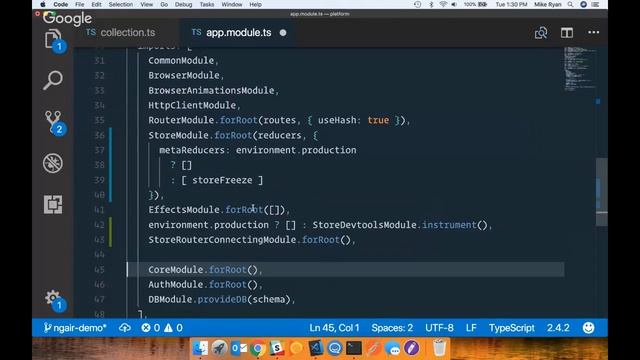Open Notification Center list icon
The image size is (640, 360).
[596, 4]
